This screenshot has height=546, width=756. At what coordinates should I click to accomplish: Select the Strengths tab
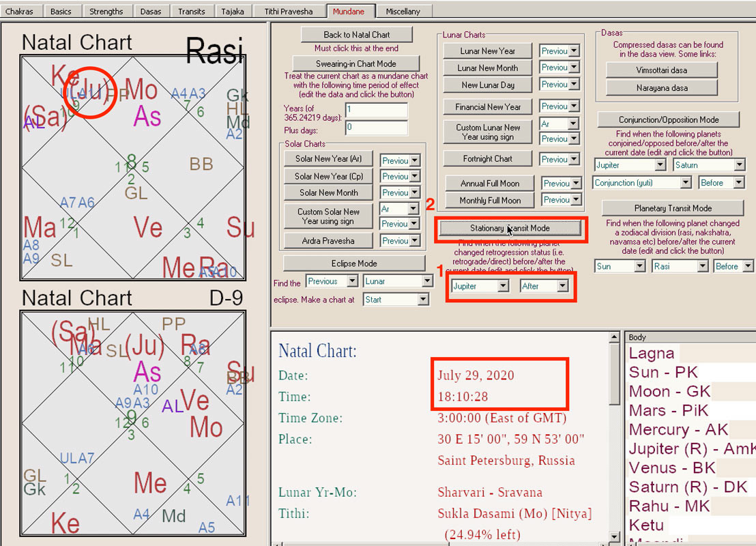106,11
